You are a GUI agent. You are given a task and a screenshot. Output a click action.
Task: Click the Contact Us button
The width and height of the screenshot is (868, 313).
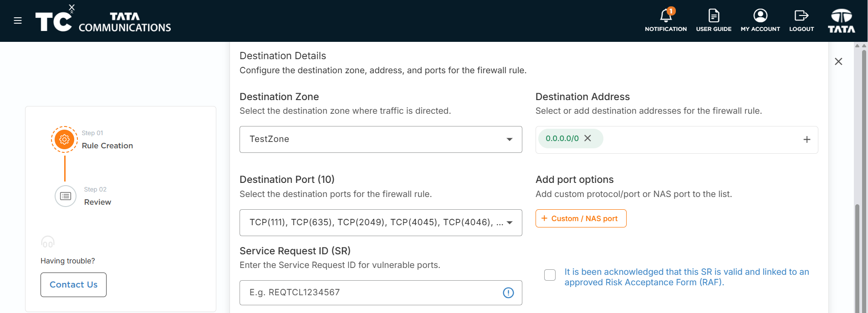(x=73, y=285)
